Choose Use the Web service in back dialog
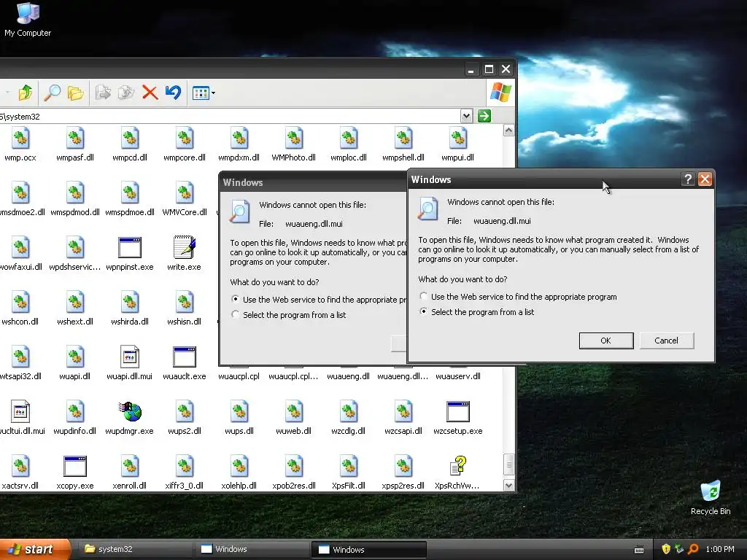 pos(320,300)
